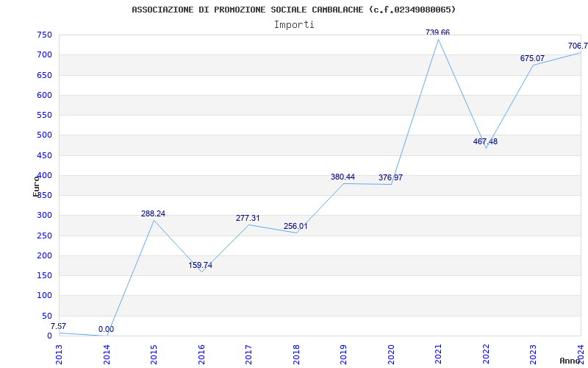
Task: Click the 288.24 data label
Action: (x=153, y=213)
